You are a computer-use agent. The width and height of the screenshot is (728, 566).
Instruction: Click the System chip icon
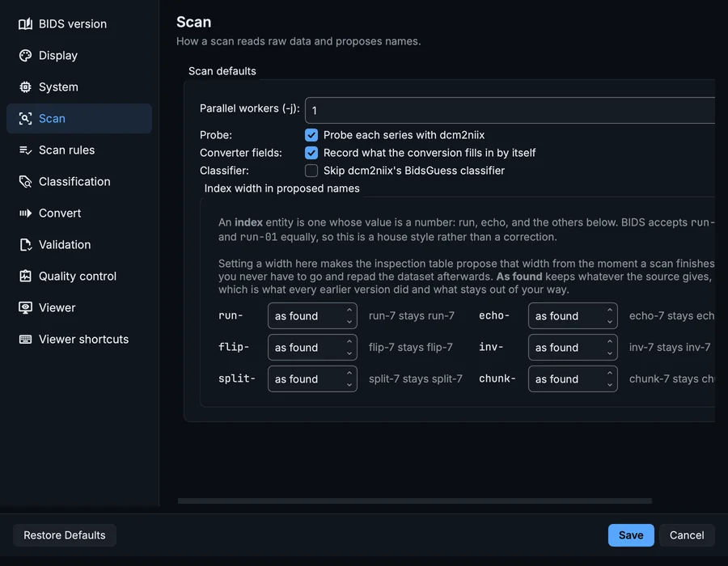pos(26,87)
